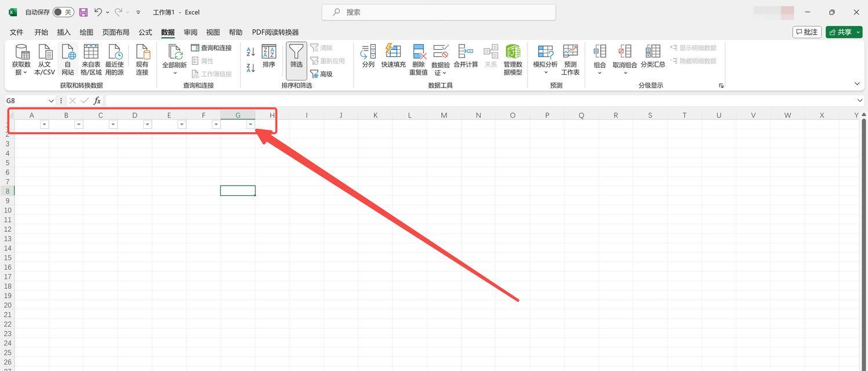
Task: Open the 文件 (File) menu
Action: pyautogui.click(x=17, y=32)
